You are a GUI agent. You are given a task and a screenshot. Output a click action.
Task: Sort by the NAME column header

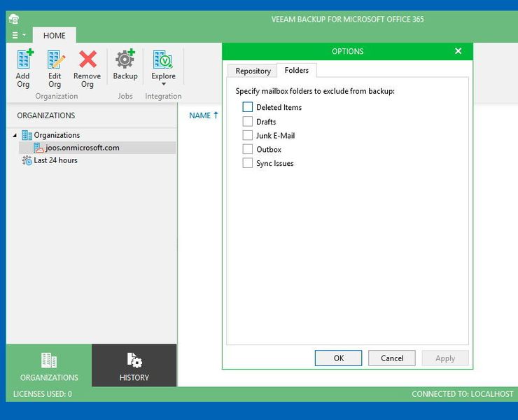(x=200, y=115)
